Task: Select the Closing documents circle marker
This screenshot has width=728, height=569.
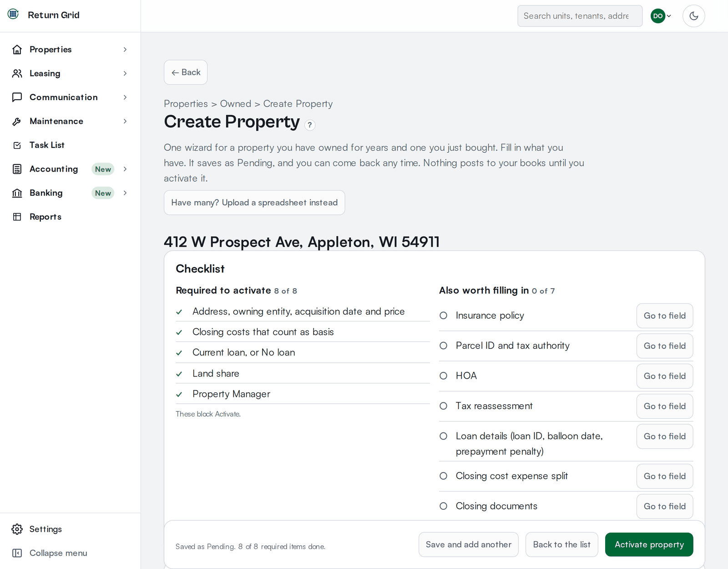Action: (444, 506)
